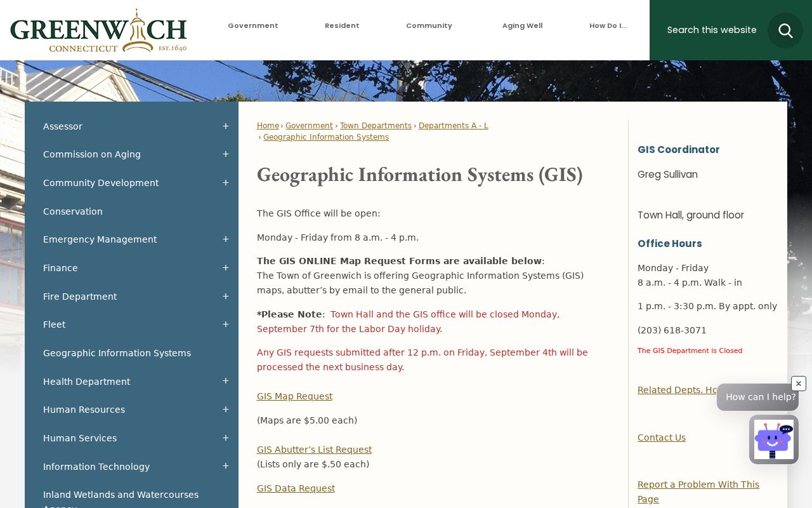Image resolution: width=812 pixels, height=508 pixels.
Task: Open the Aging Well menu
Action: [522, 26]
